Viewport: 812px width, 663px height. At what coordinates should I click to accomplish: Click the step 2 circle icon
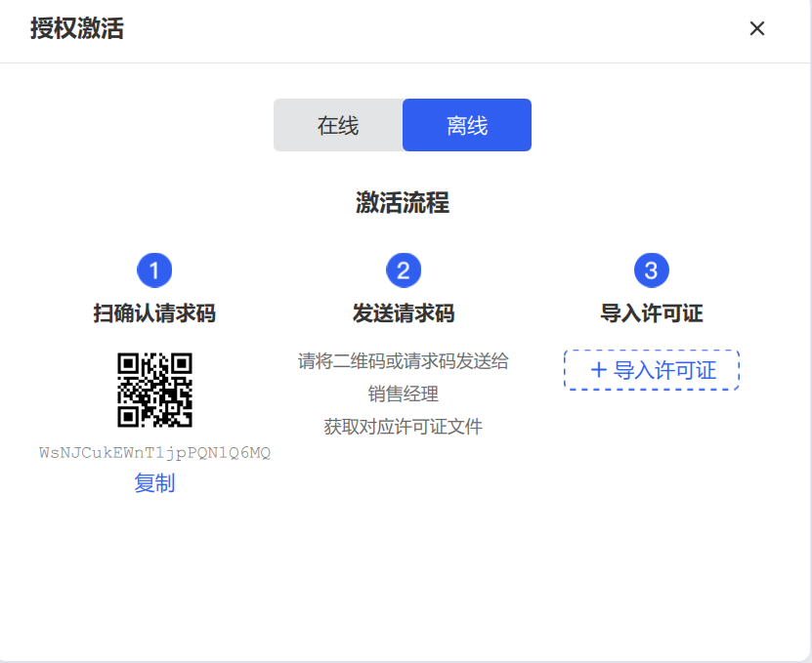tap(404, 270)
